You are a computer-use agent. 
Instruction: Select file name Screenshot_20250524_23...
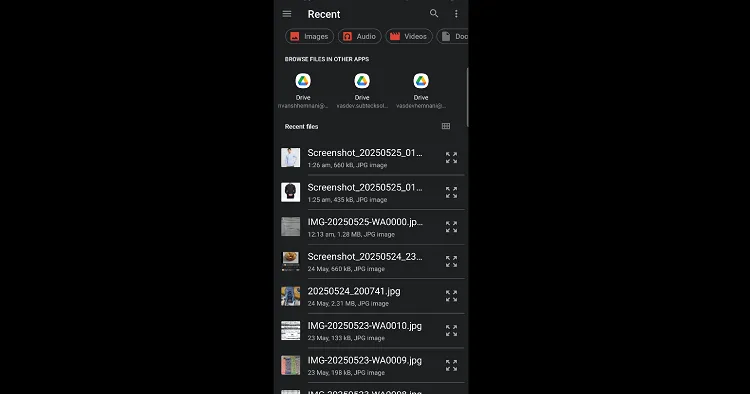pos(365,257)
